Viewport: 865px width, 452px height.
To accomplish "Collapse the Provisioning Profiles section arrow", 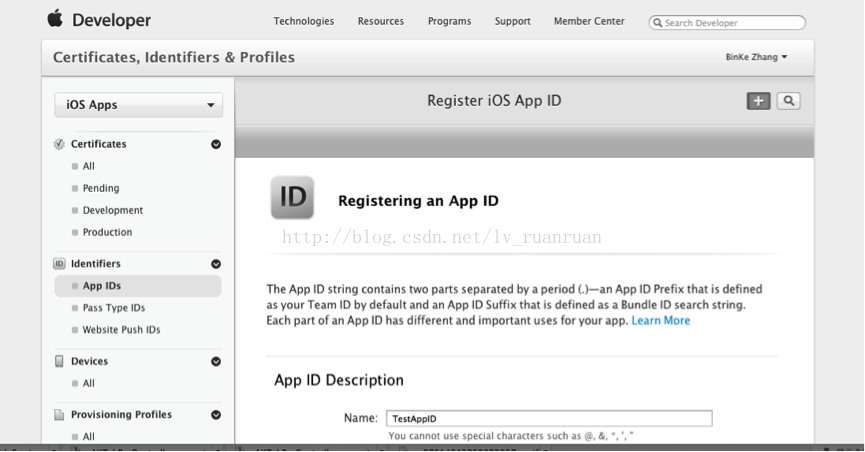I will [216, 414].
